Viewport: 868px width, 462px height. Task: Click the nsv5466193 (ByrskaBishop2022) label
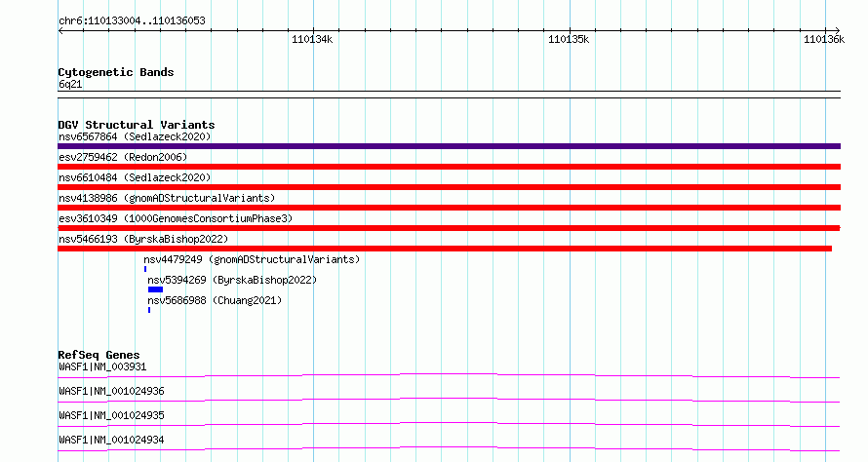coord(143,239)
